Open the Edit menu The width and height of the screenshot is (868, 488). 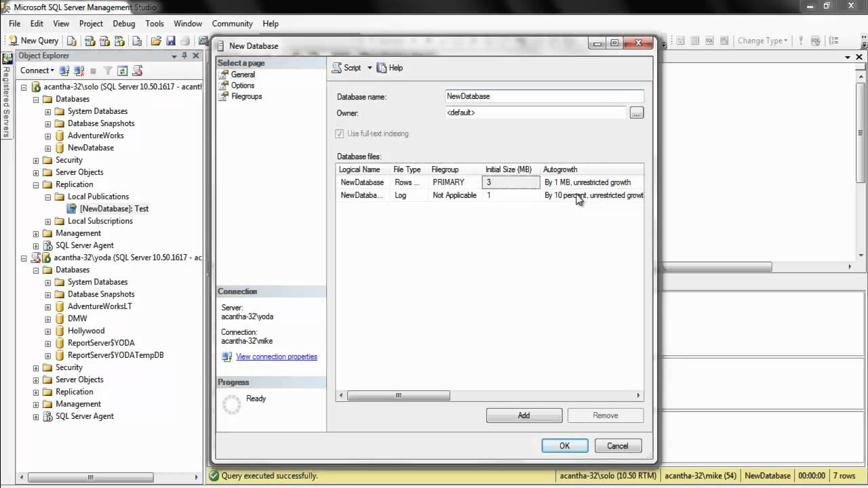37,24
